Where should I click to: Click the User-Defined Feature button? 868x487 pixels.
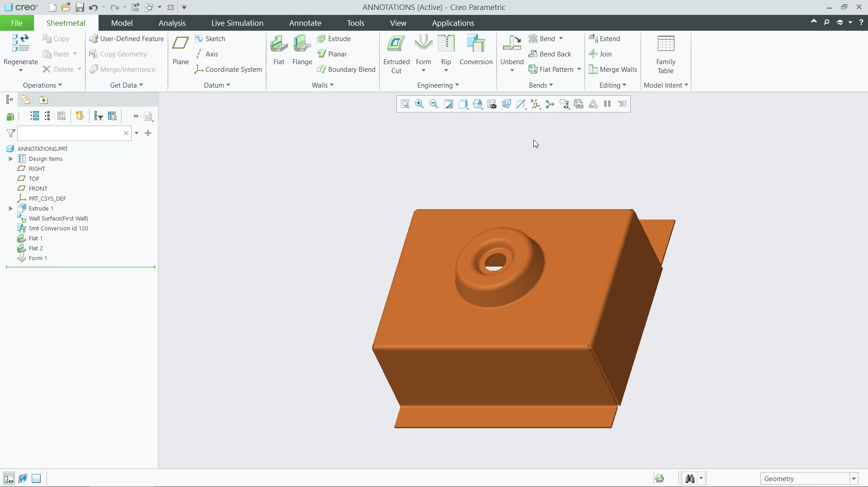coord(127,39)
